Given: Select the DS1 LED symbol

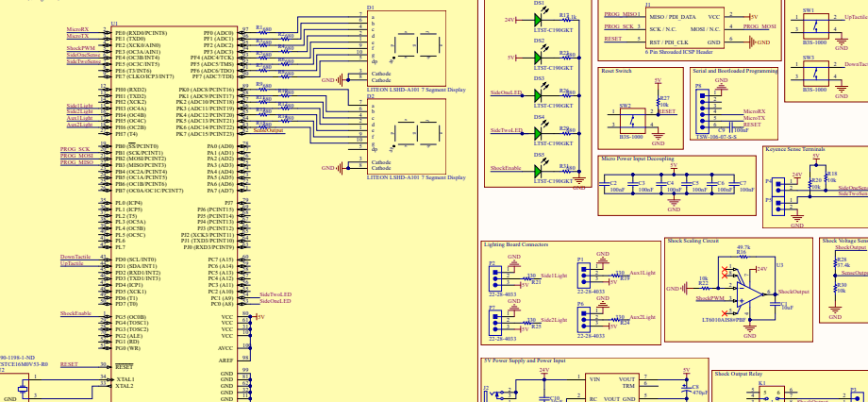Looking at the screenshot, I should (x=538, y=20).
